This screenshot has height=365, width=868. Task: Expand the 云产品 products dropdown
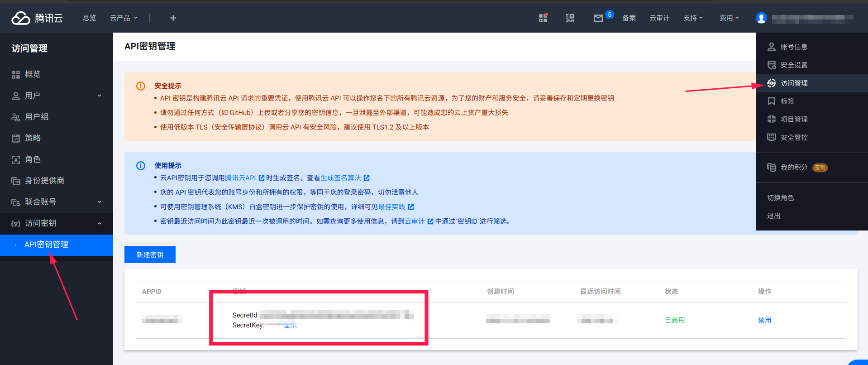pyautogui.click(x=124, y=18)
